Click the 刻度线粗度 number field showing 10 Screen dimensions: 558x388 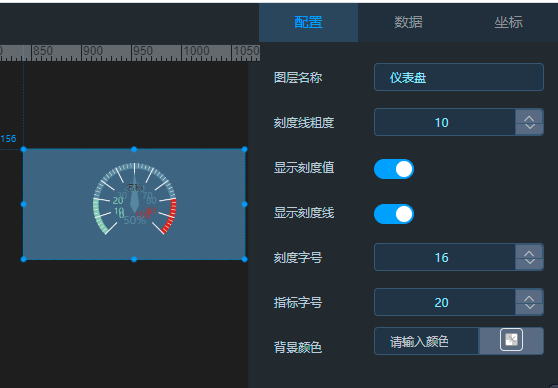tap(445, 122)
